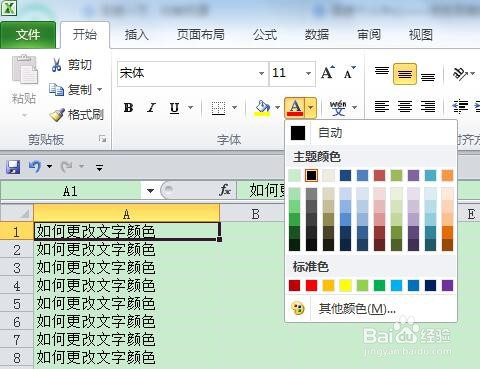Select column A header
480x369 pixels.
126,214
